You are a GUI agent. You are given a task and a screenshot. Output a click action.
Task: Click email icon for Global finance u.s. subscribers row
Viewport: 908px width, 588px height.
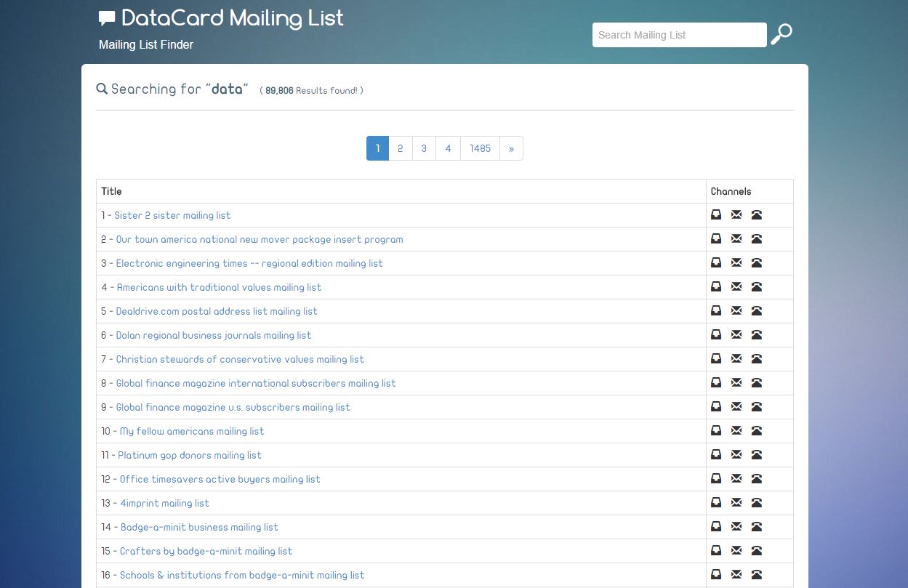coord(736,406)
